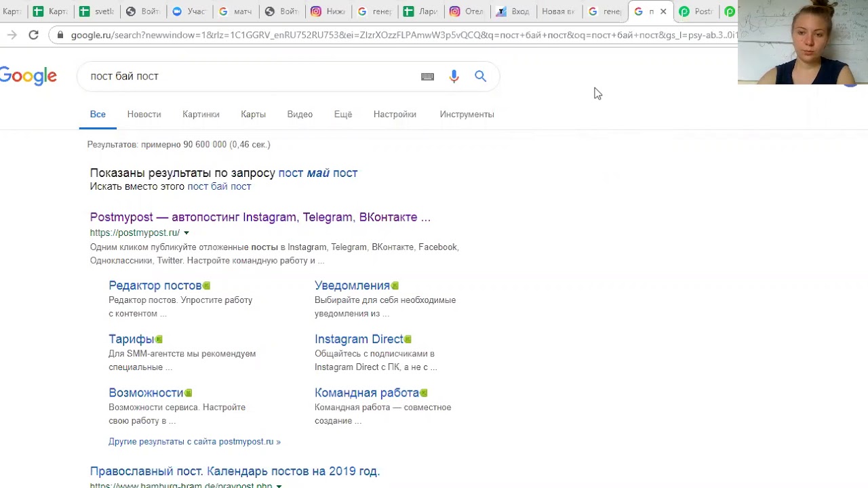Switch to the Новая вкладка tab

tap(559, 12)
